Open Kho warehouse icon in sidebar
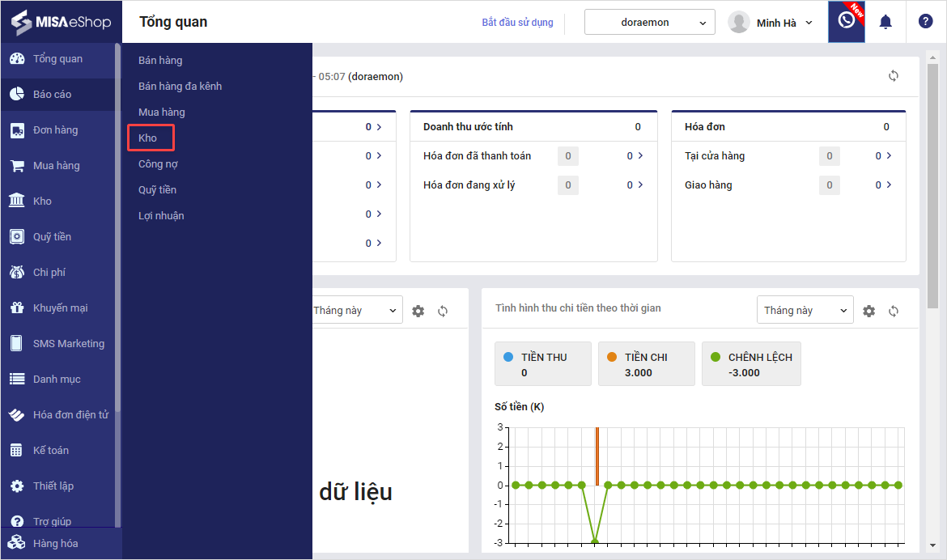947x560 pixels. pyautogui.click(x=18, y=201)
